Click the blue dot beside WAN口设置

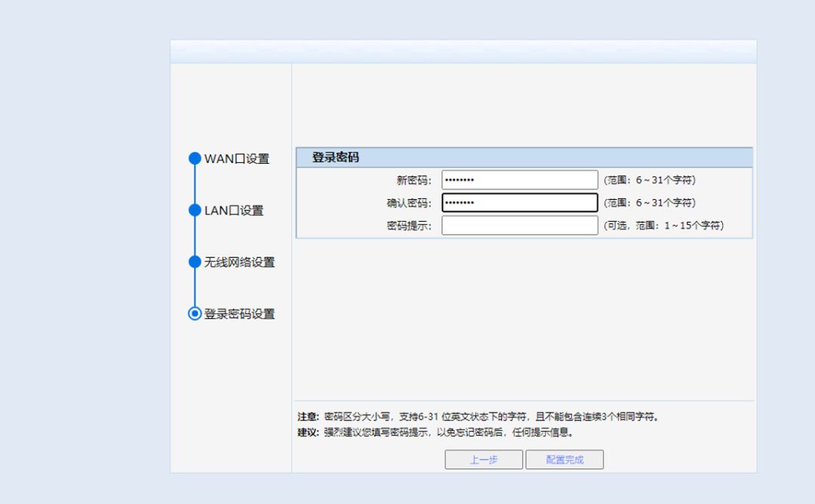point(195,158)
